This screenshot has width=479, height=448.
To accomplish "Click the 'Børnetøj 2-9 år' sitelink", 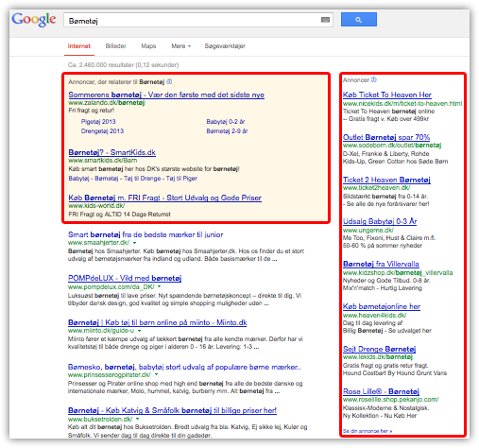I will (227, 131).
